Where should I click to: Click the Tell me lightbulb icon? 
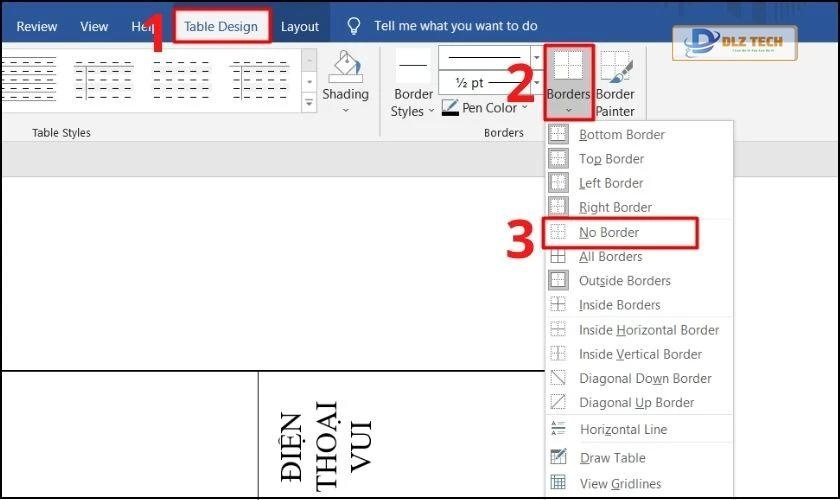tap(352, 26)
